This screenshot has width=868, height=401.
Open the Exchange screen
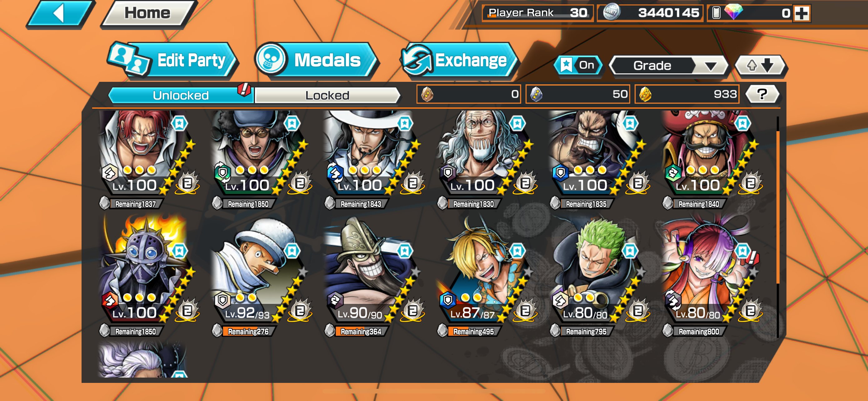click(x=459, y=60)
